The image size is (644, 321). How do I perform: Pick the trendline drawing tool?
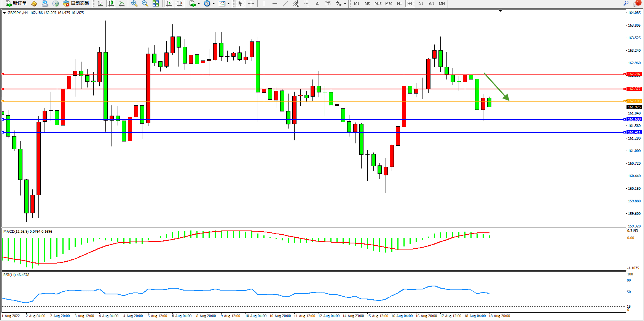(285, 3)
